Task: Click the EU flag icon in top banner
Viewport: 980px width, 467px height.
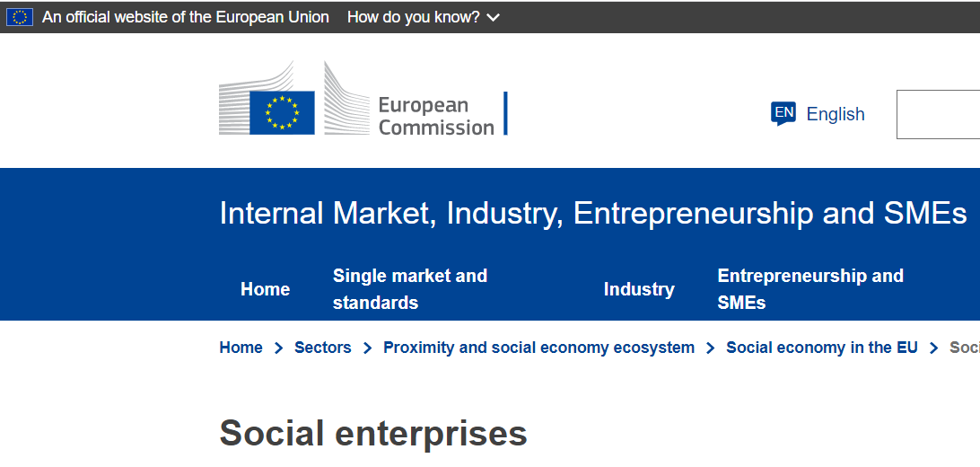Action: [19, 17]
